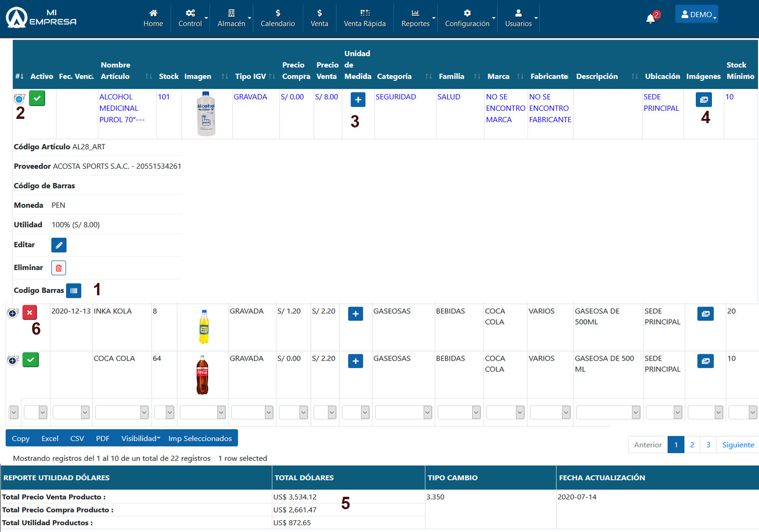This screenshot has height=532, width=759.
Task: Sort by Marca column
Action: coord(505,76)
